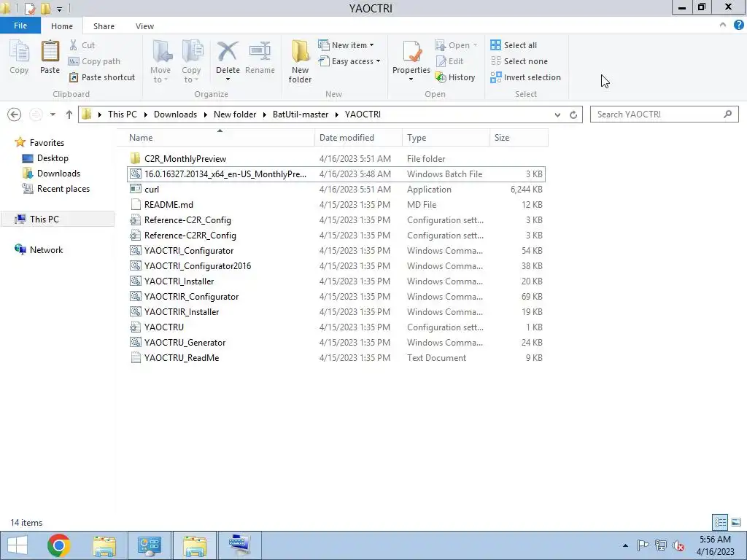The image size is (747, 560).
Task: Switch to Large icons view in status bar
Action: click(x=735, y=523)
